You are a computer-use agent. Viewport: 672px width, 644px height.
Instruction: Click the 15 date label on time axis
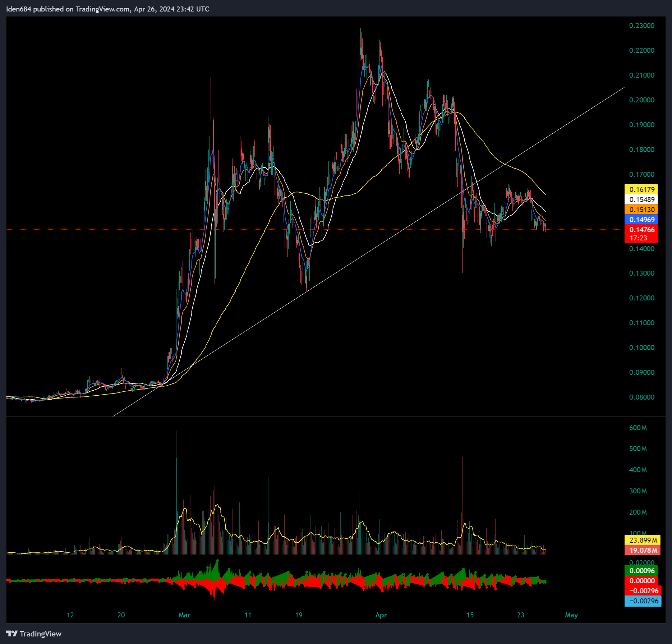point(470,615)
